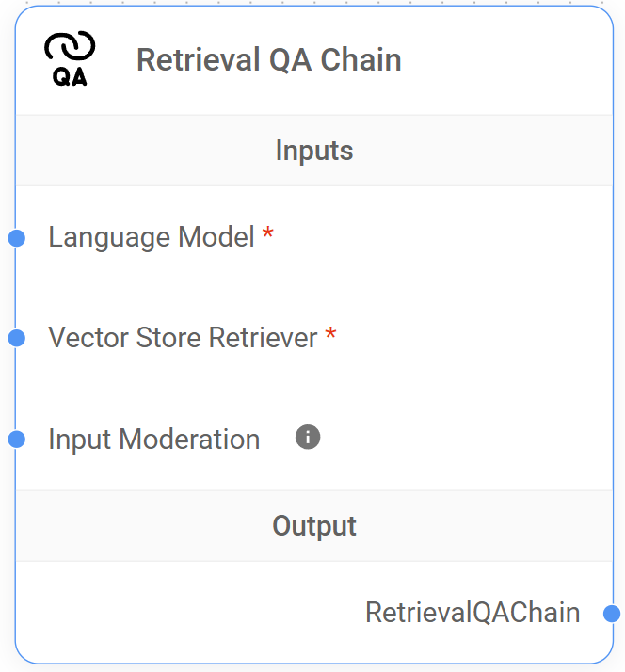The height and width of the screenshot is (672, 625).
Task: Click the red asterisk beside Vector Store Retriever
Action: point(330,336)
